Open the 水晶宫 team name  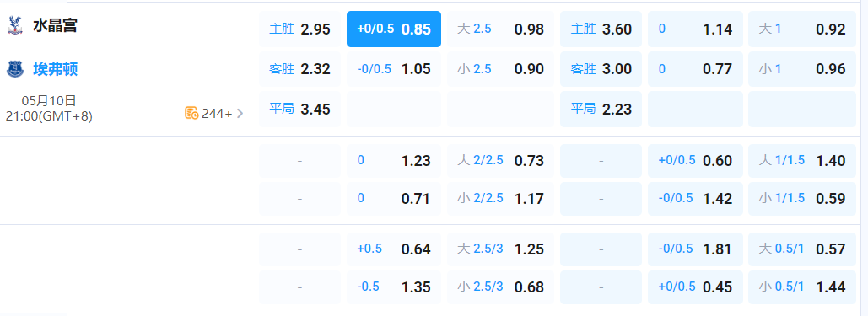pos(55,26)
